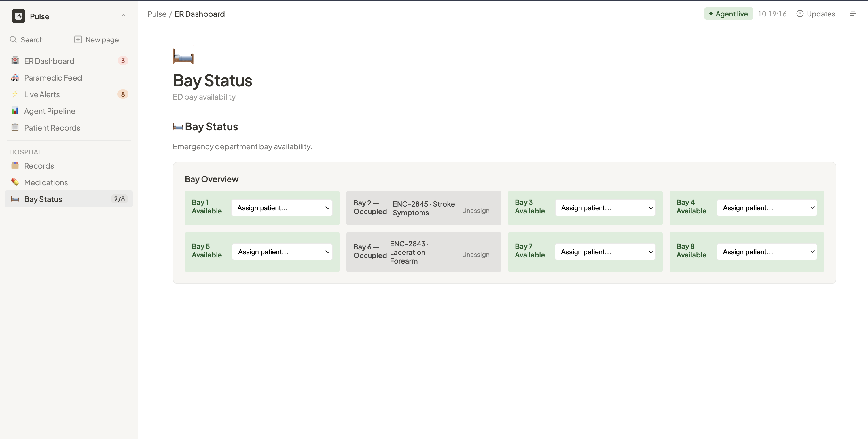Open Bay 1 Assign patient dropdown
Screen dimensions: 868x439
282,208
